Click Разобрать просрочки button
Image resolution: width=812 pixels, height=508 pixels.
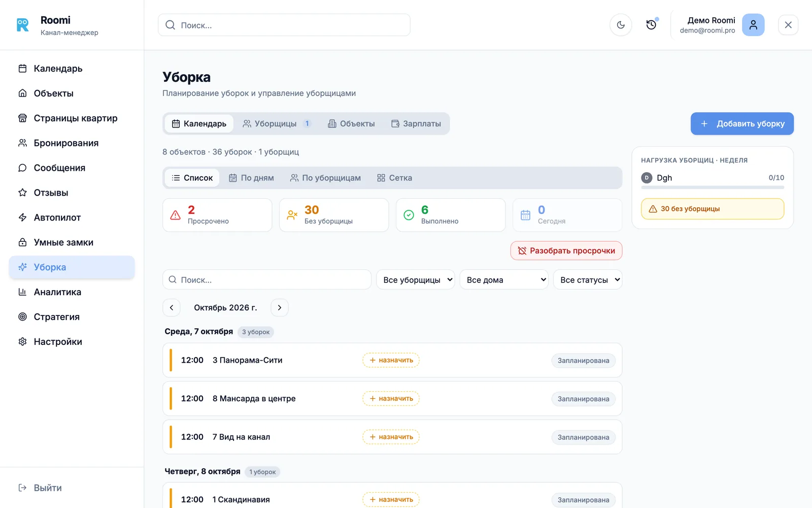click(566, 250)
